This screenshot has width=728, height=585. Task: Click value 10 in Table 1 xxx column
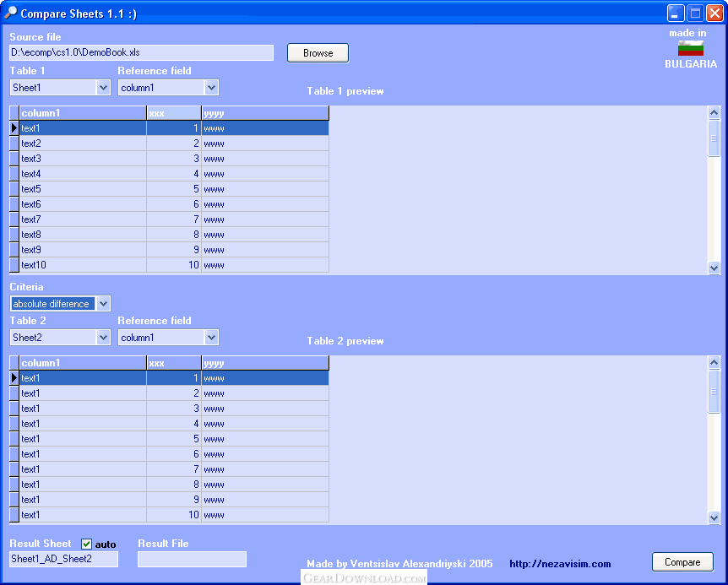coord(174,265)
